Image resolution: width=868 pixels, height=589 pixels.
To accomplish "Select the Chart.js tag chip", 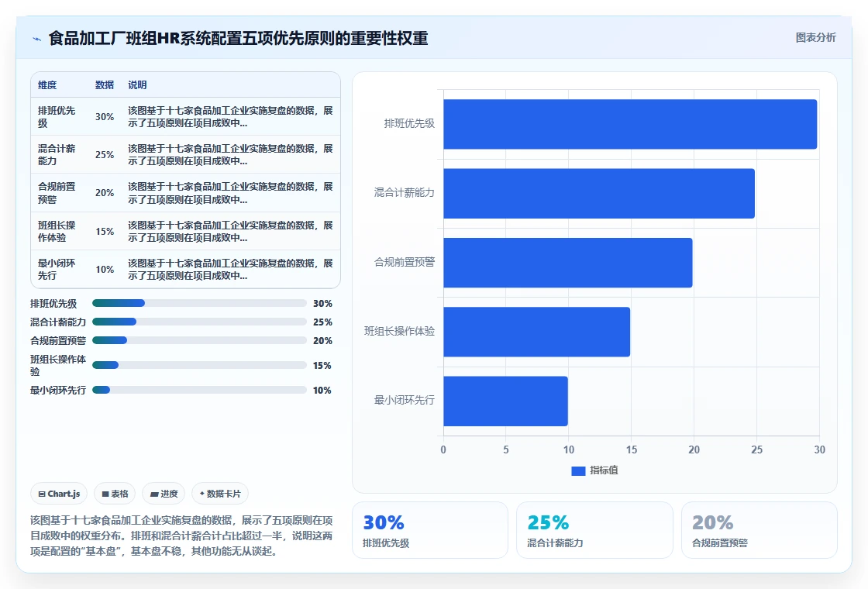I will coord(59,494).
